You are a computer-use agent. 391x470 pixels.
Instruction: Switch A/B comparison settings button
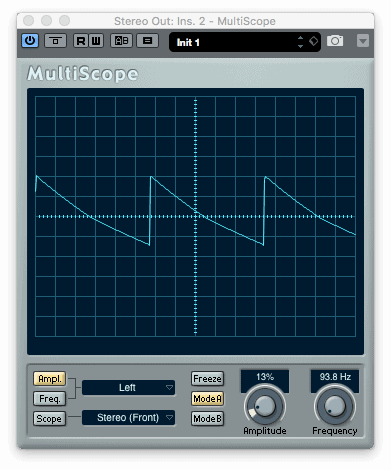tap(121, 41)
